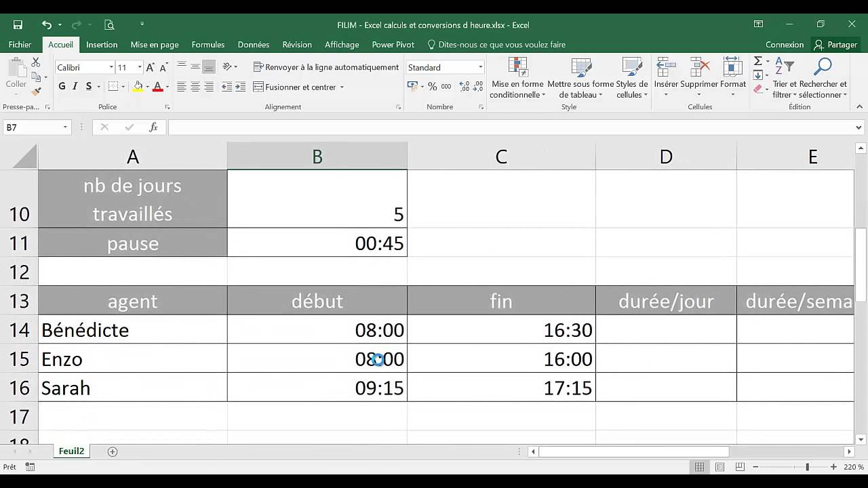868x488 pixels.
Task: Apply percent style format
Action: 433,87
